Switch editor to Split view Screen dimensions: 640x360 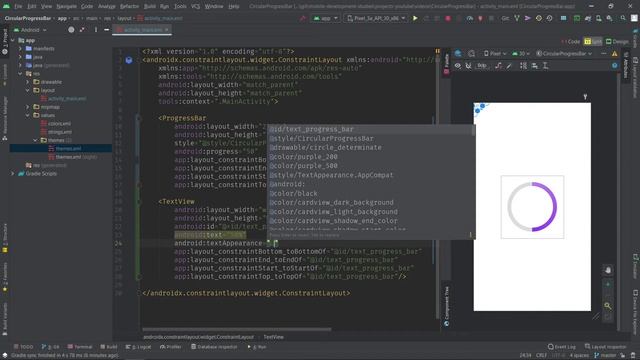593,41
